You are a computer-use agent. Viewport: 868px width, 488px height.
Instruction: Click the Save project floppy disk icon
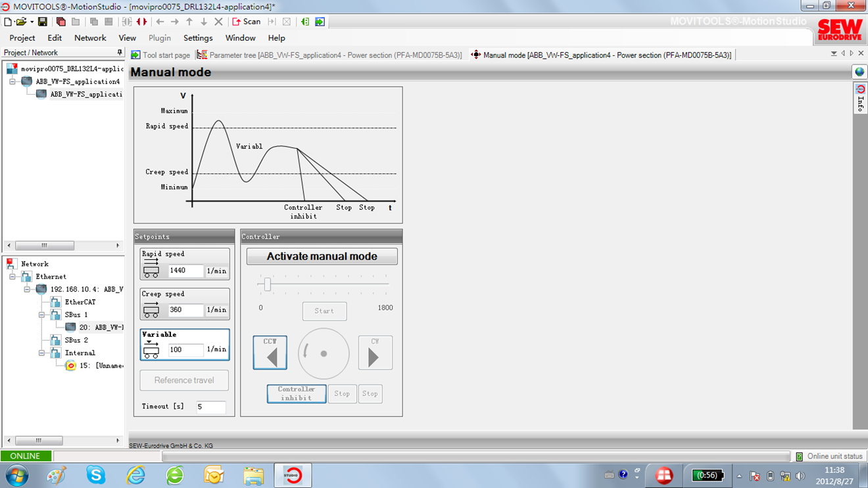(x=42, y=22)
